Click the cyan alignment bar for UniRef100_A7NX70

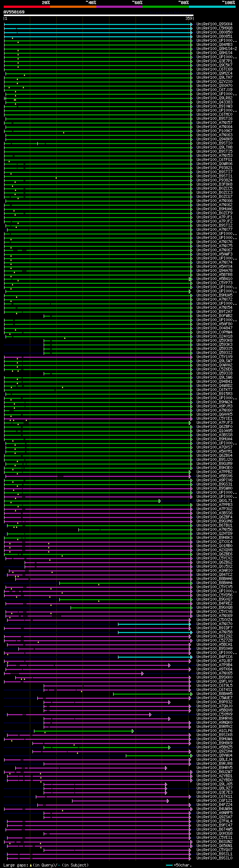pyautogui.click(x=154, y=624)
